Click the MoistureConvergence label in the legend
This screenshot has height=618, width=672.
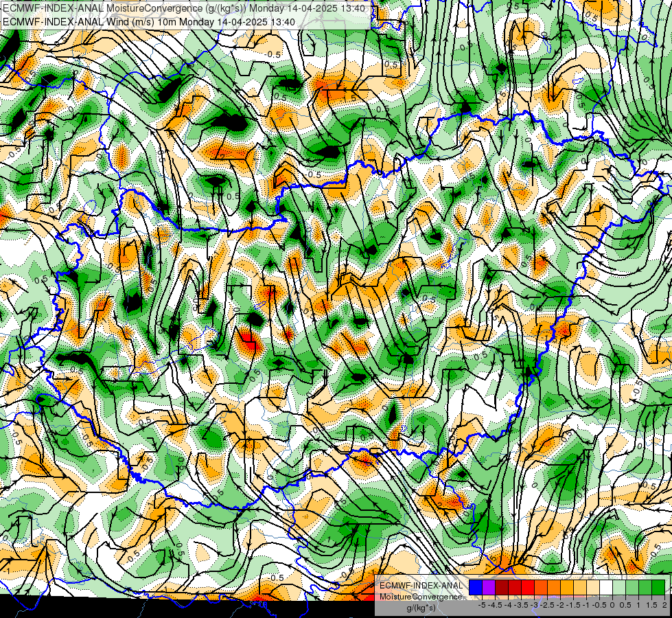click(421, 597)
